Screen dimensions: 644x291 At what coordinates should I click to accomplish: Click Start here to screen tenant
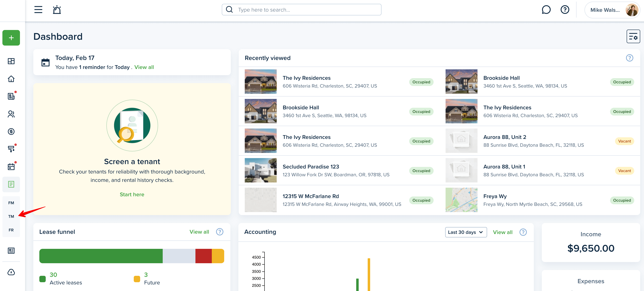pyautogui.click(x=132, y=194)
